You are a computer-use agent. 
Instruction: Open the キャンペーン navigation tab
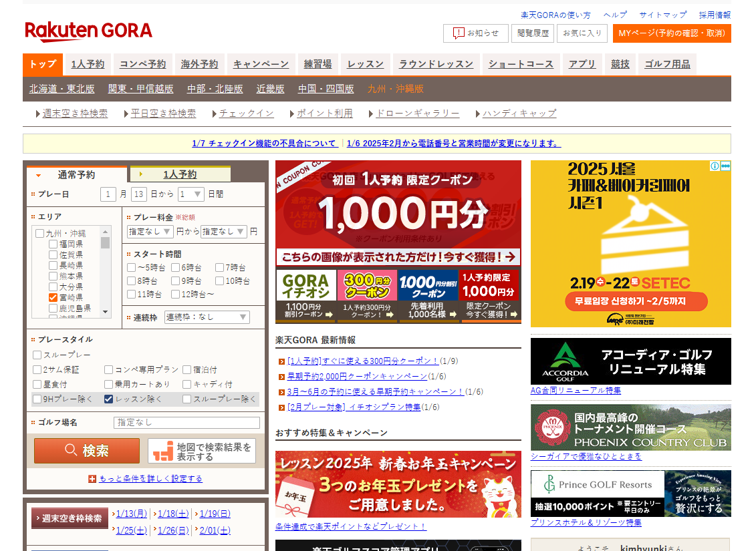261,64
